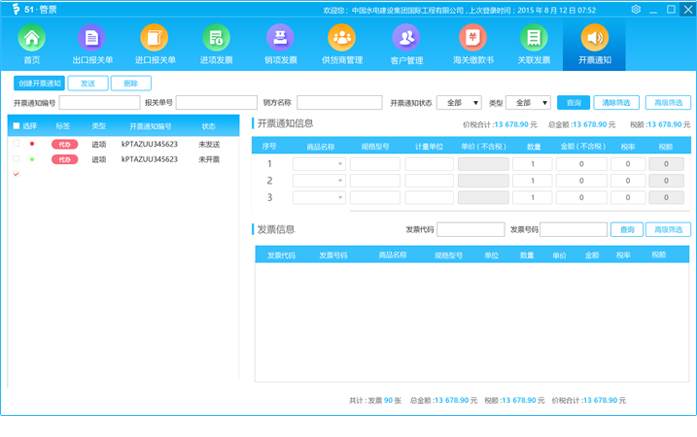Switch to the 开票通知 tab

click(594, 44)
